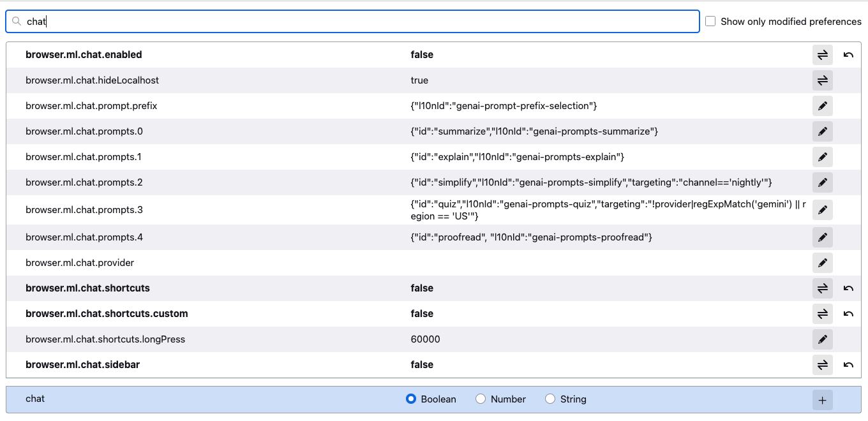868x421 pixels.
Task: Toggle browser.ml.chat.shortcuts preference
Action: [823, 288]
